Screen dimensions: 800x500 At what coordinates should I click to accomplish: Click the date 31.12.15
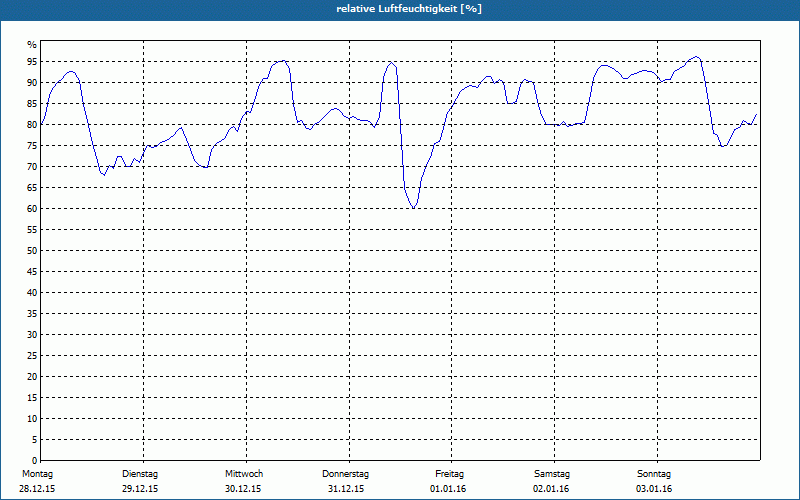346,489
